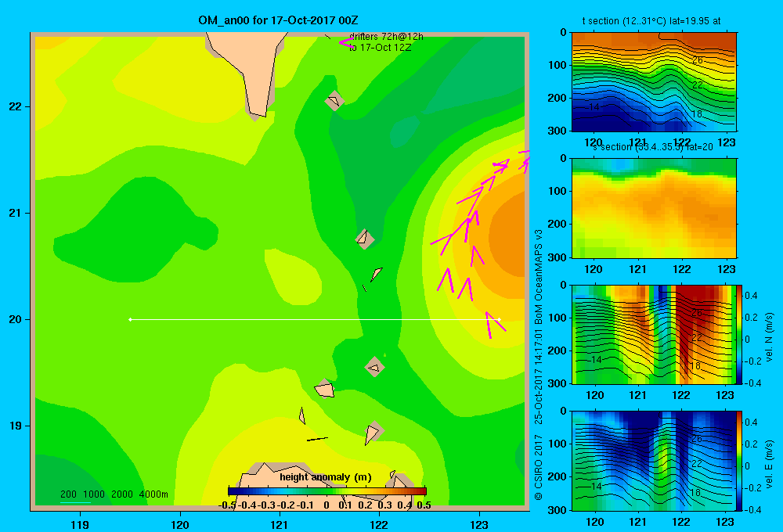This screenshot has height=532, width=783.
Task: Click the western endpoint marker of white section line
Action: point(130,319)
